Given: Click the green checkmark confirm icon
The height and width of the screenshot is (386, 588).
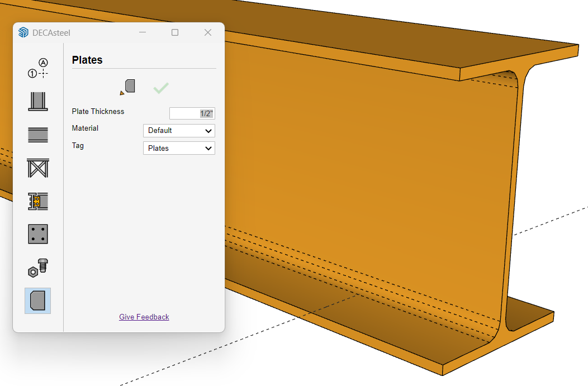Looking at the screenshot, I should (x=161, y=88).
